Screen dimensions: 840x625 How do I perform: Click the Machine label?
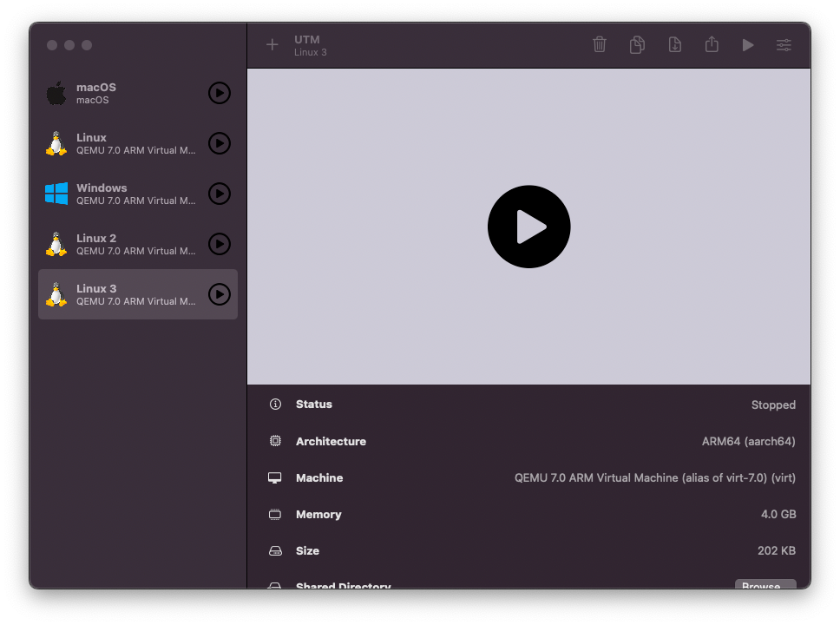coord(319,478)
